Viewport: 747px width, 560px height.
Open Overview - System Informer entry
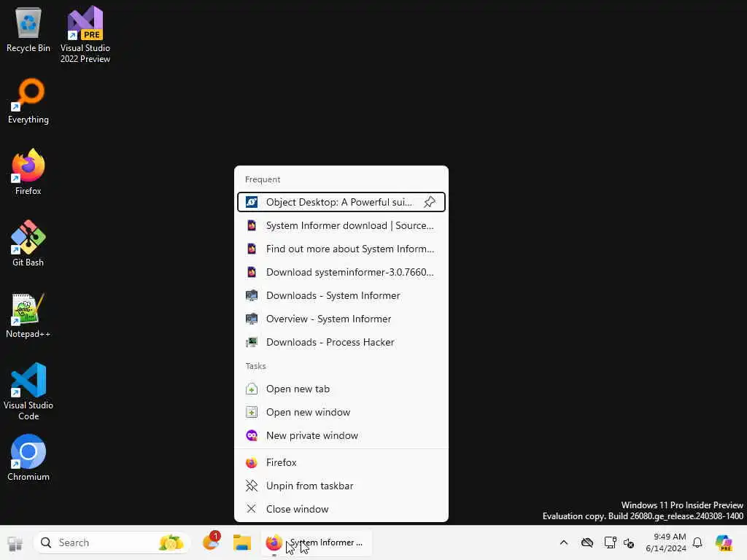pos(341,319)
